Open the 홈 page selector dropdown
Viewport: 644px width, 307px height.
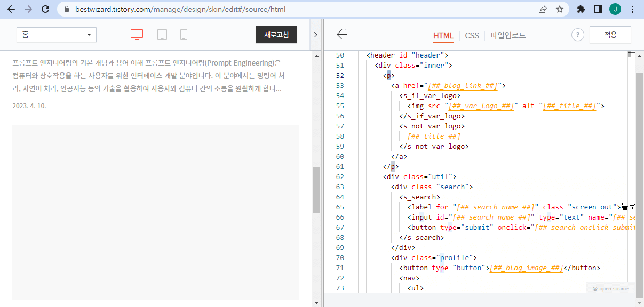tap(56, 34)
